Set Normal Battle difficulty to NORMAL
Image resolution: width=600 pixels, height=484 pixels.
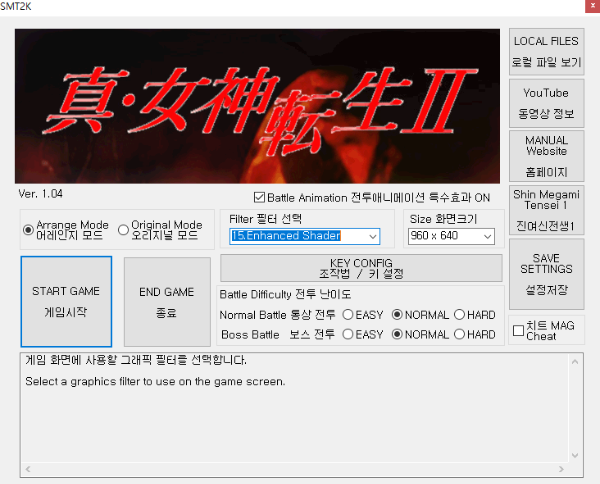tap(397, 315)
